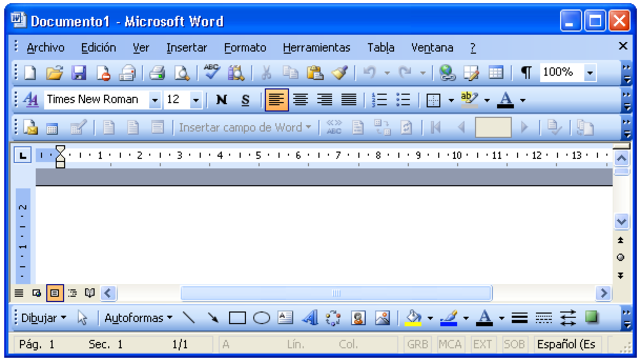Image resolution: width=640 pixels, height=362 pixels.
Task: Select the Arrow drawing tool
Action: pyautogui.click(x=213, y=318)
